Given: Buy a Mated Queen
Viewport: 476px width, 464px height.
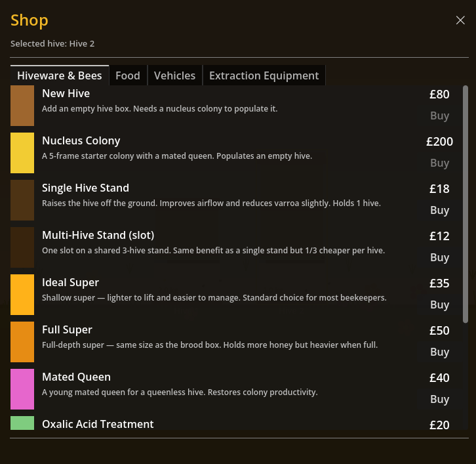Looking at the screenshot, I should click(439, 399).
